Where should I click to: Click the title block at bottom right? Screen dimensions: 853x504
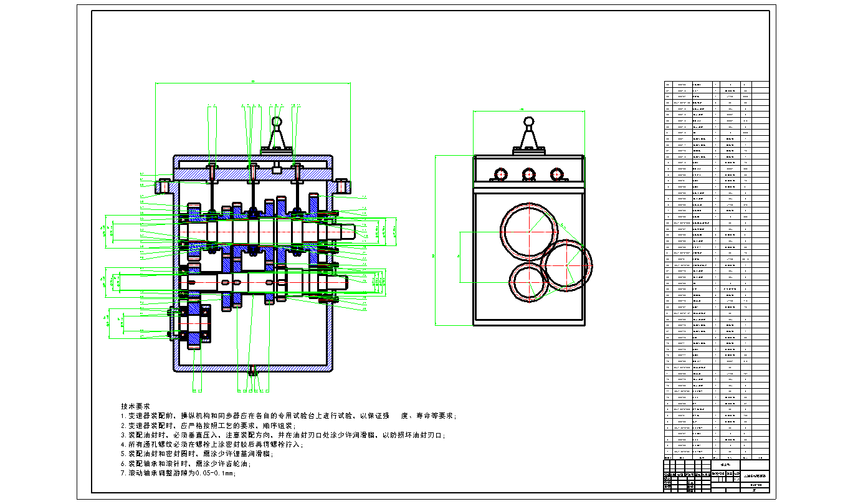[715, 476]
